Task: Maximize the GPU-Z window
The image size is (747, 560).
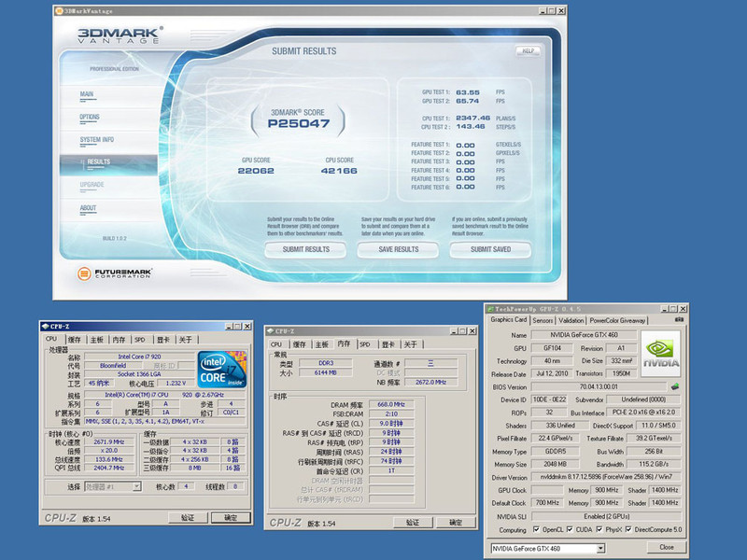Action: (673, 309)
